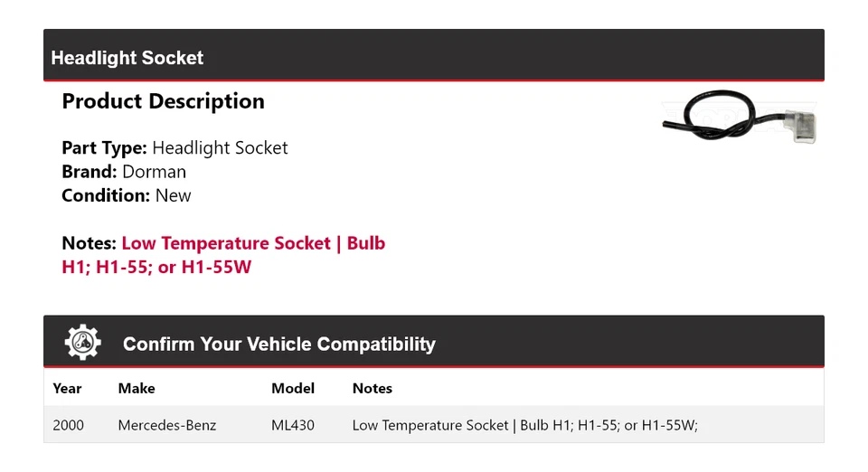Click Confirm Your Vehicle Compatibility banner
The height and width of the screenshot is (472, 868).
[434, 342]
